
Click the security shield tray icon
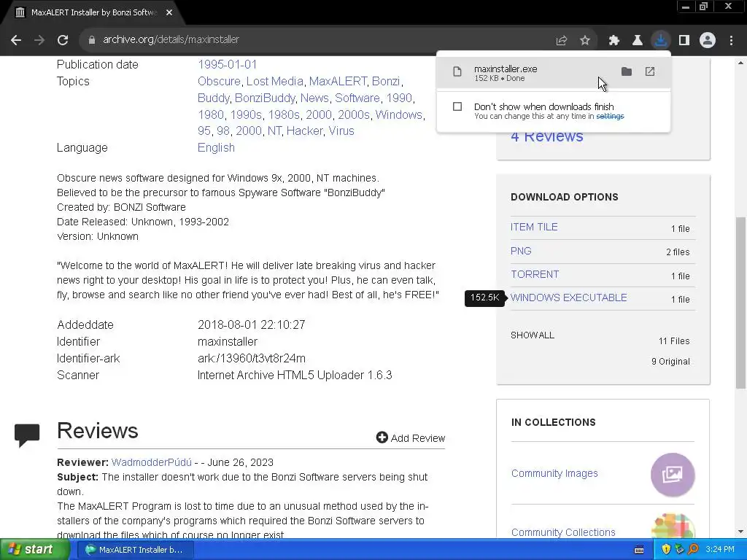click(666, 549)
